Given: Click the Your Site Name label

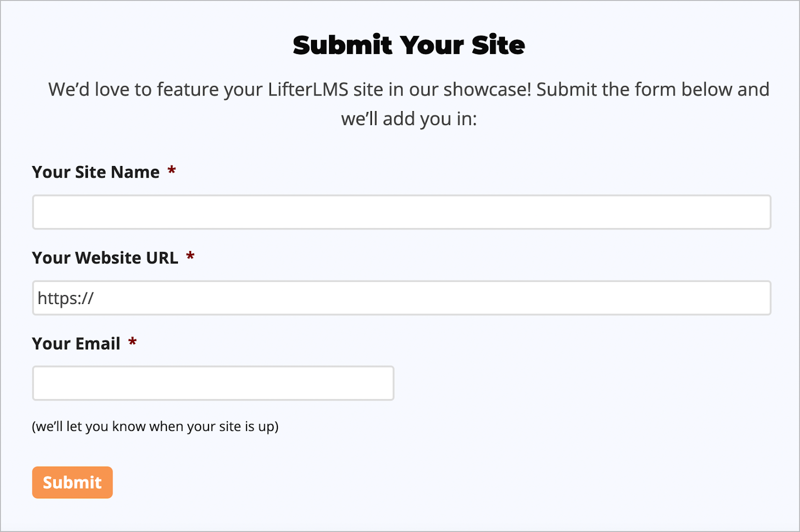Looking at the screenshot, I should coord(97,172).
